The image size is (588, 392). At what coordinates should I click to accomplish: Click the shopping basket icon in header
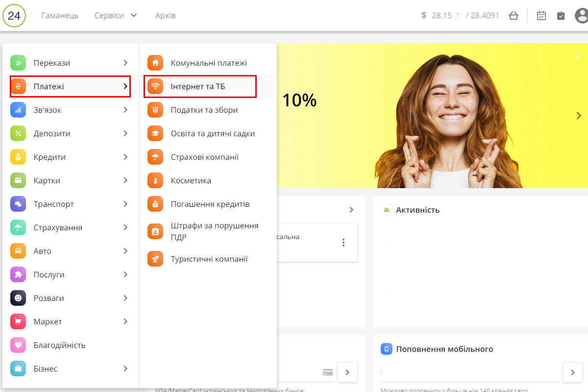(514, 16)
